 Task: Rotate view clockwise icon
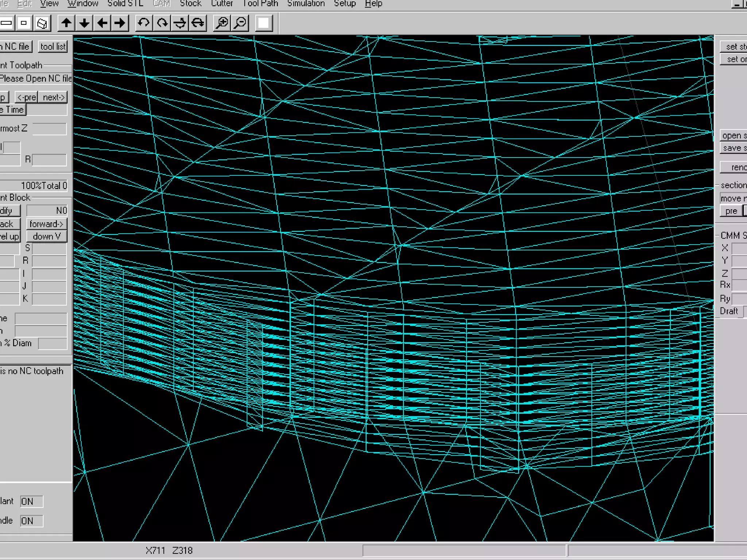162,23
